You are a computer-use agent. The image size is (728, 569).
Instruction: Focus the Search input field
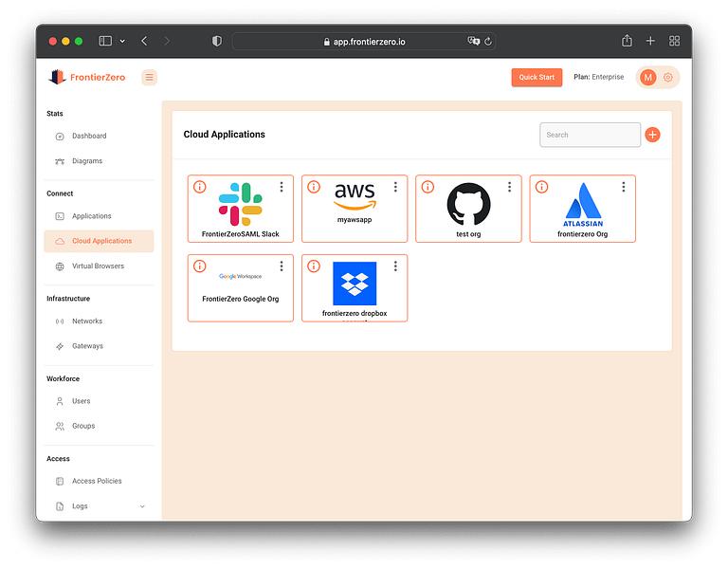click(591, 135)
